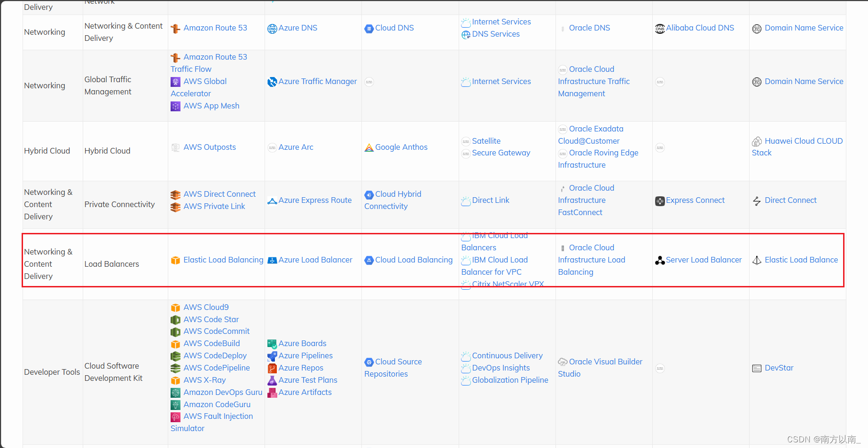
Task: Select the 'Load Balancers' category cell
Action: [x=125, y=264]
